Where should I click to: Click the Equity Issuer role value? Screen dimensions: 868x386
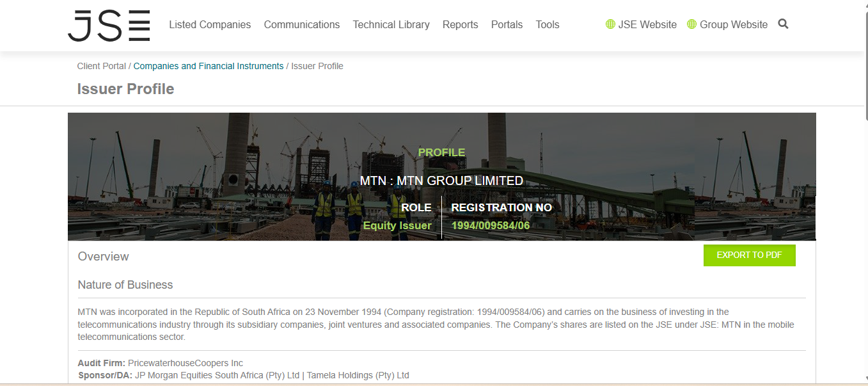click(397, 225)
